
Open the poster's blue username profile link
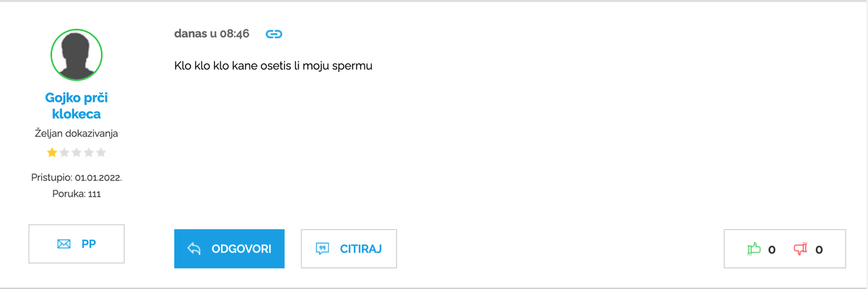point(77,106)
